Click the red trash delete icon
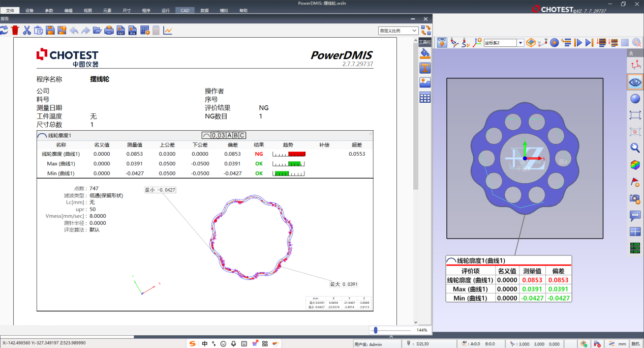 pos(15,31)
